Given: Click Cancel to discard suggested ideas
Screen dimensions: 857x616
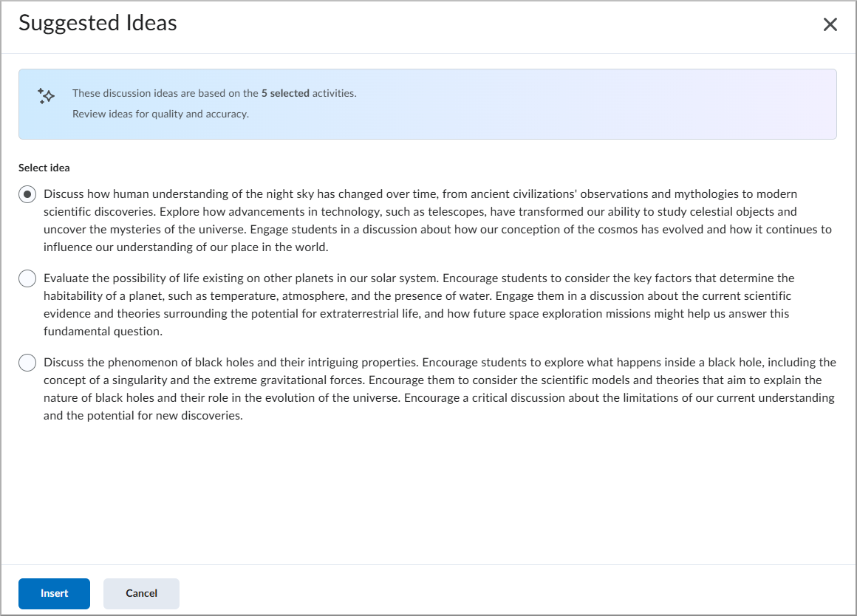Looking at the screenshot, I should click(141, 593).
